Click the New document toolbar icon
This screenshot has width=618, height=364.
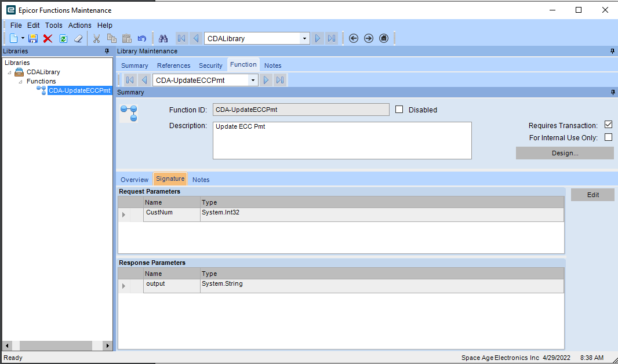tap(14, 38)
